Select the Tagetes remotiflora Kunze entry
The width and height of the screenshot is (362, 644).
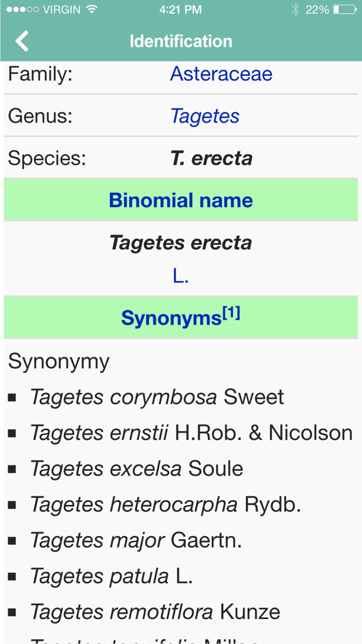tap(155, 612)
